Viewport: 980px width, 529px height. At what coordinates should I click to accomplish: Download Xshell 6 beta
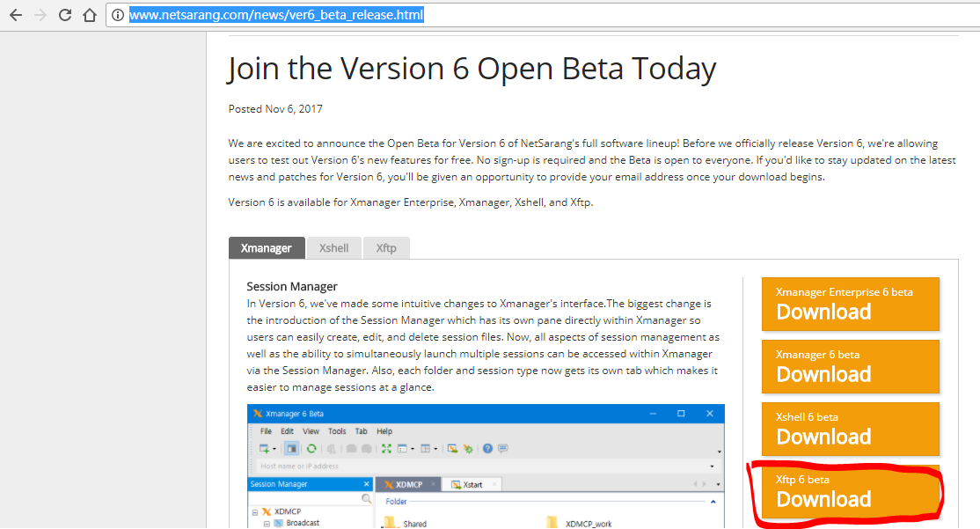850,429
